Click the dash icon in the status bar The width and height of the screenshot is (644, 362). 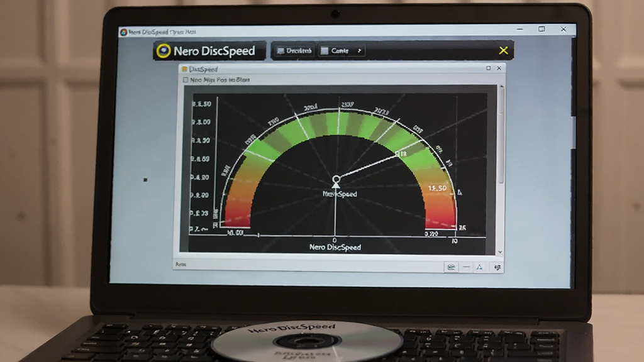coord(466,267)
